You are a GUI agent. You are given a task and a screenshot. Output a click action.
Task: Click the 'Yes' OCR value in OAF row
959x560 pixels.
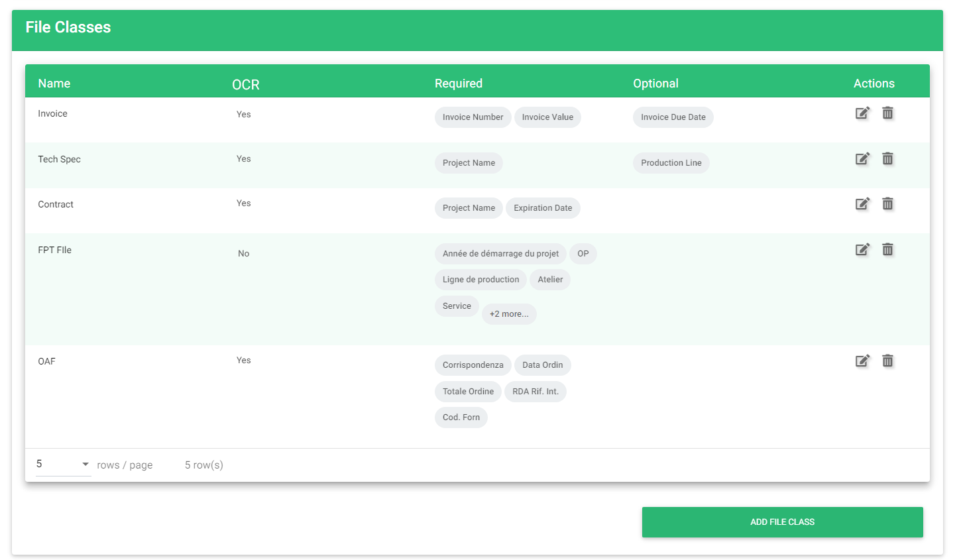(x=244, y=361)
